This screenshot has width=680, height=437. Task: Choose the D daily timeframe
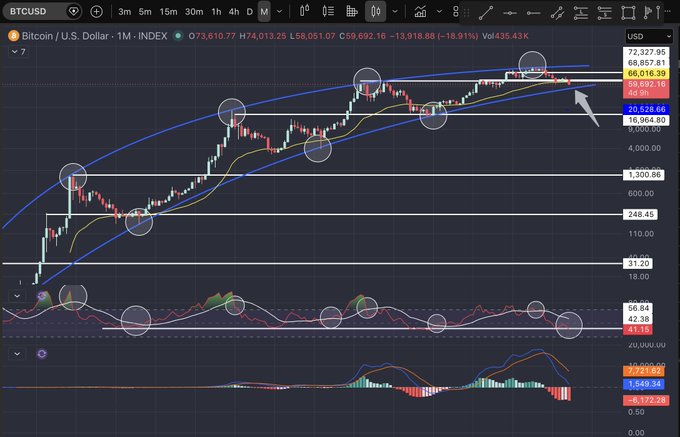(x=249, y=12)
